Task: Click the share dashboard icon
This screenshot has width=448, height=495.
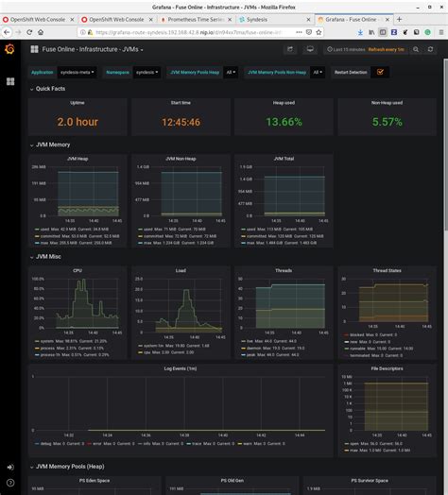Action: click(290, 49)
